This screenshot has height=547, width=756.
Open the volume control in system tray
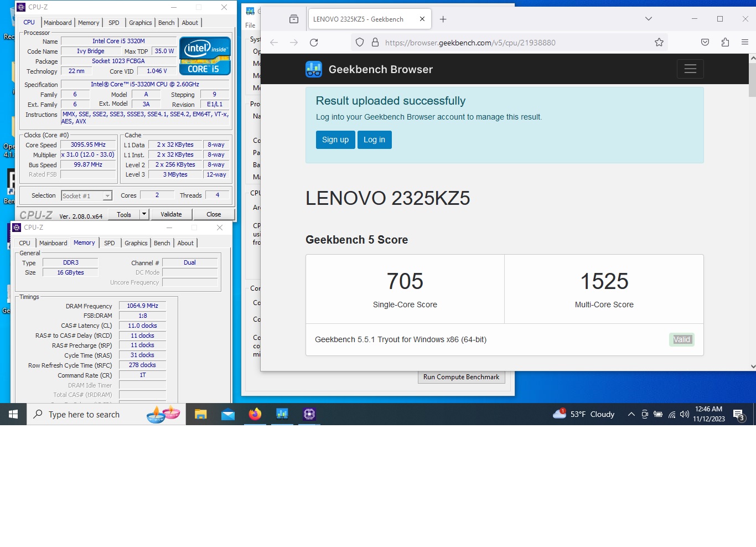coord(685,414)
